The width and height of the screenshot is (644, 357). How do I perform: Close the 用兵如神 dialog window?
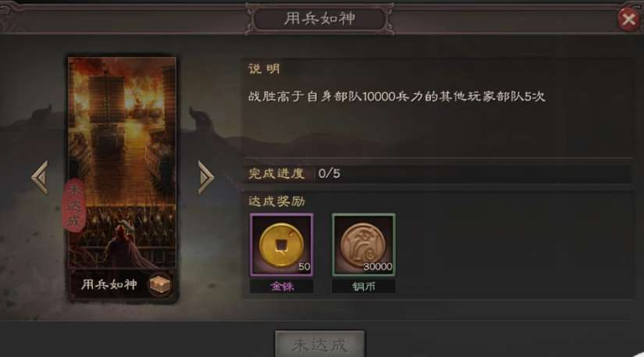tap(628, 19)
